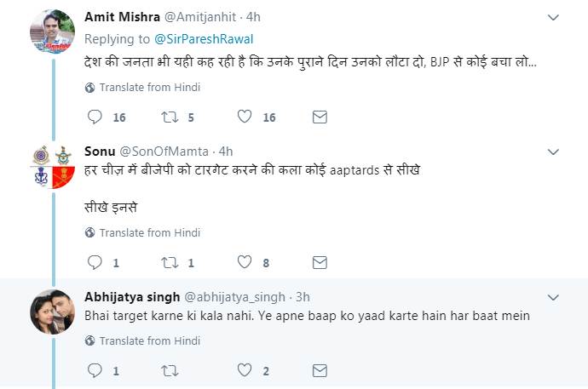Screen dimensions: 588x389
Task: Like Abhijatya singh's tweet
Action: [245, 370]
